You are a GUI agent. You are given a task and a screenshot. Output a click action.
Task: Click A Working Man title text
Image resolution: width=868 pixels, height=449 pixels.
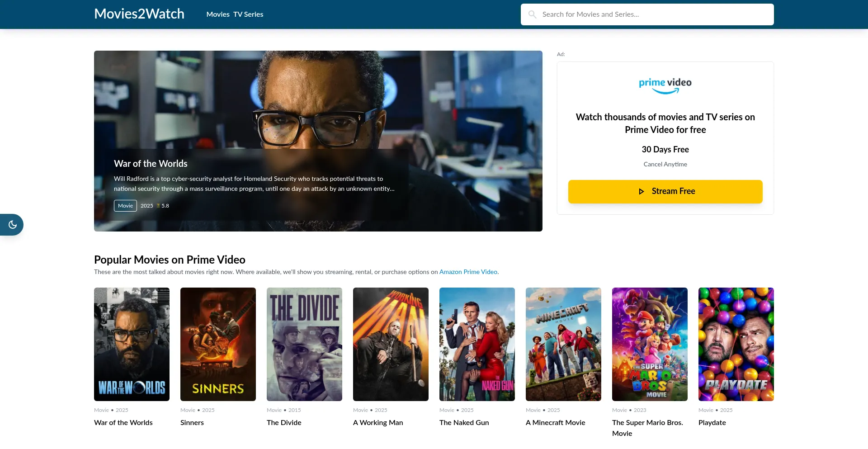(378, 423)
